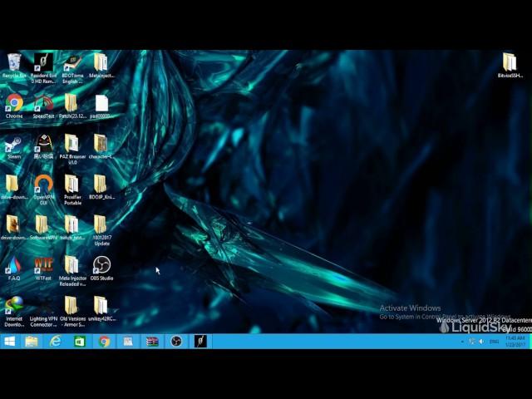Open the Meta Injector Reloaded folder
Screen dimensions: 532x399
pyautogui.click(x=72, y=271)
